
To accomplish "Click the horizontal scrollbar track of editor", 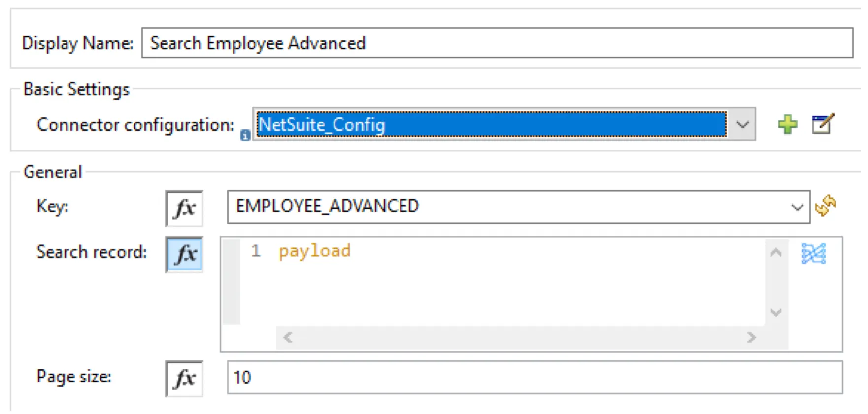I will pos(520,338).
